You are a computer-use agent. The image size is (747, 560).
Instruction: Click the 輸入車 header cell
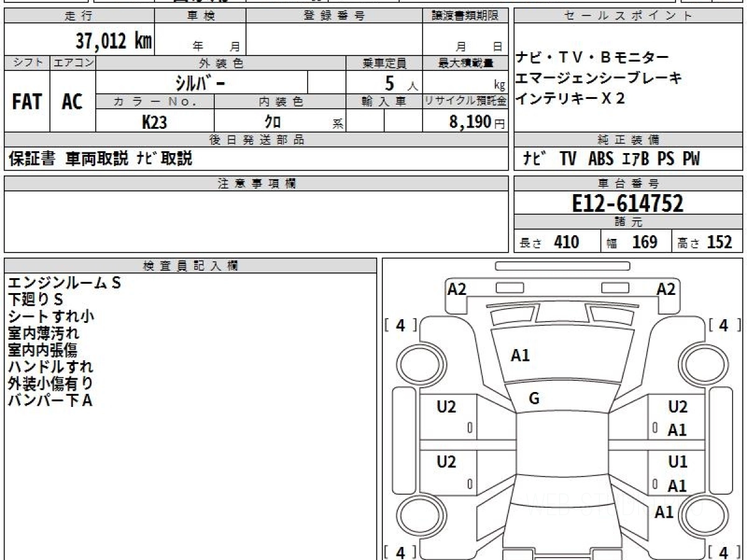(384, 101)
